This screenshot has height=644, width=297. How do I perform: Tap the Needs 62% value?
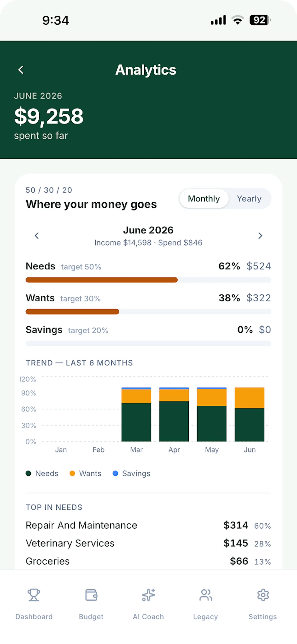[229, 266]
